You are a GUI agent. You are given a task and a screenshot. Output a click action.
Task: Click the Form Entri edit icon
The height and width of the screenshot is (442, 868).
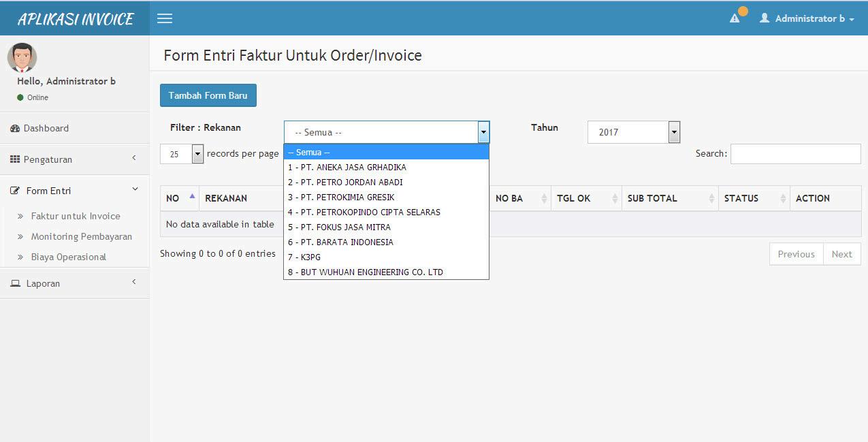pyautogui.click(x=15, y=191)
